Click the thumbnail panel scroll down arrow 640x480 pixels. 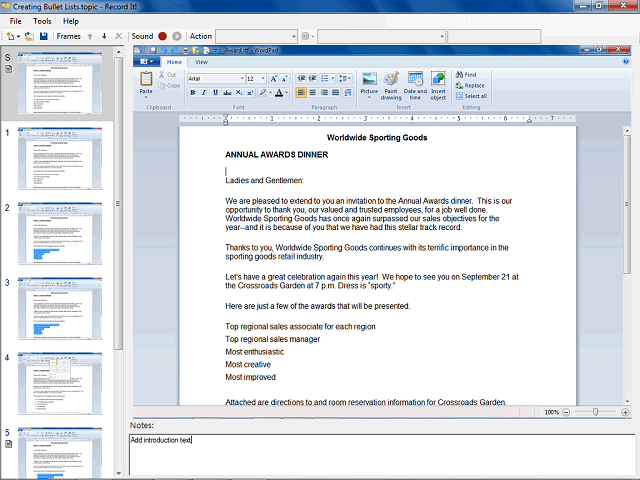[118, 473]
